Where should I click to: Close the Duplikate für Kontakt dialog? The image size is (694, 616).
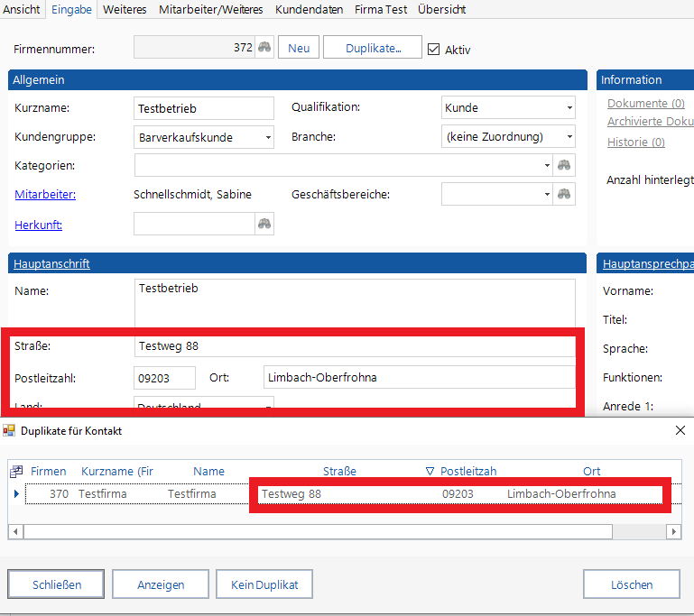click(x=680, y=430)
